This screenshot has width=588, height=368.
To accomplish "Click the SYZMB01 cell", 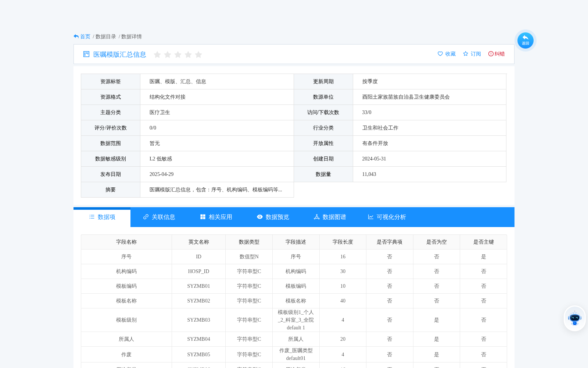I will click(199, 286).
